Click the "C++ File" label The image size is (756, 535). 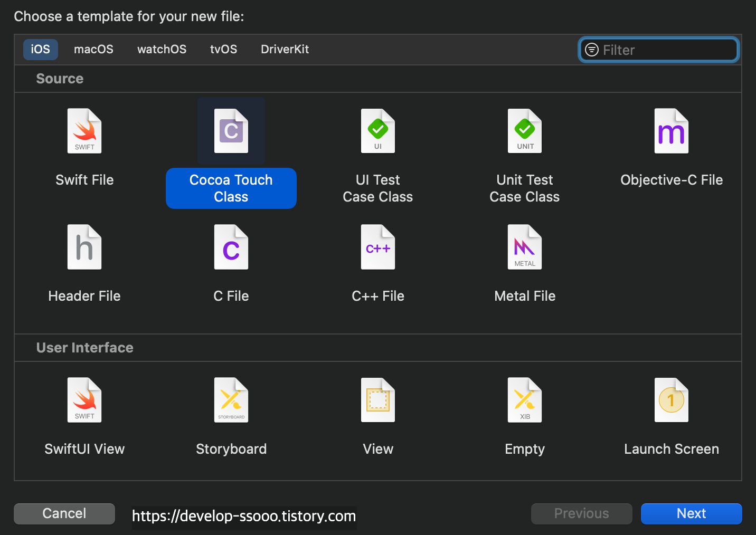click(378, 296)
